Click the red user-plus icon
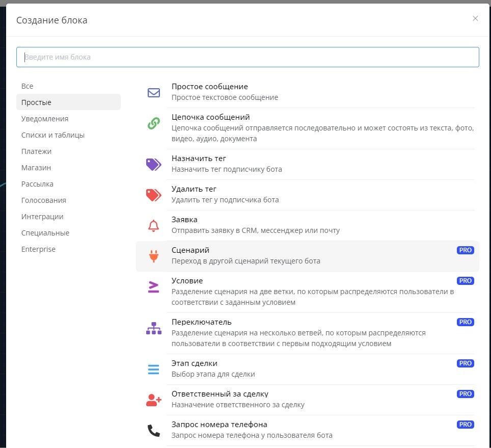 (x=153, y=400)
